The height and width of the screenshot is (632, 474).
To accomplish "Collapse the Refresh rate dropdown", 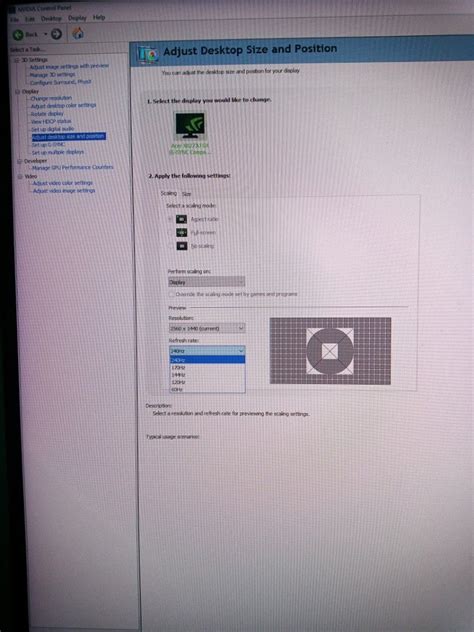I will (207, 351).
